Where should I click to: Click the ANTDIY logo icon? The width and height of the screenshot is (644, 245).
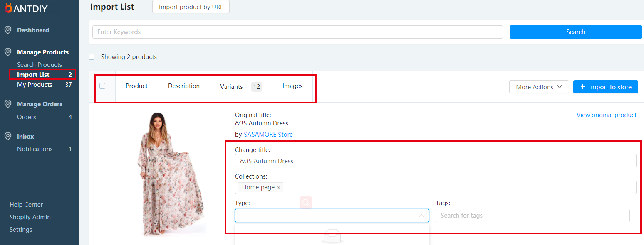pyautogui.click(x=8, y=8)
